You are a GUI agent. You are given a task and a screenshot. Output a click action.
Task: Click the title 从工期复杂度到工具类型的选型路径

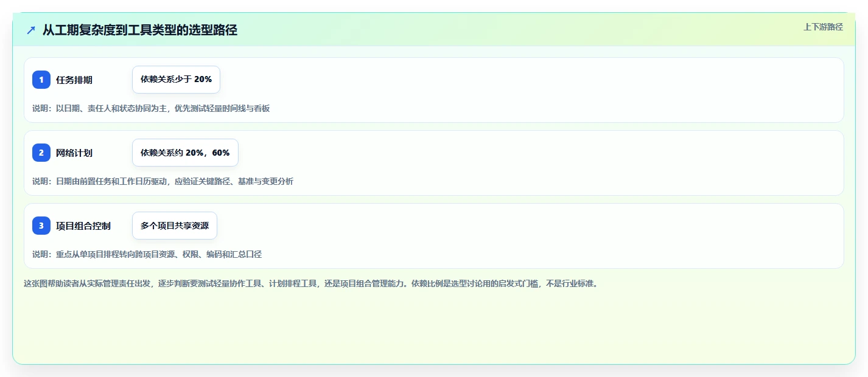click(x=140, y=30)
